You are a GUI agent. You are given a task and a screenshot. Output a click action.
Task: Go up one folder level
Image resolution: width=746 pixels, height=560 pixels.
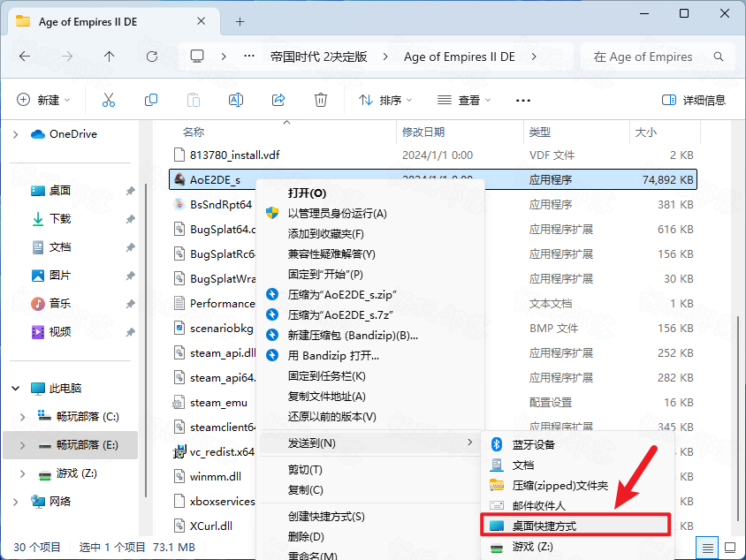click(x=110, y=57)
